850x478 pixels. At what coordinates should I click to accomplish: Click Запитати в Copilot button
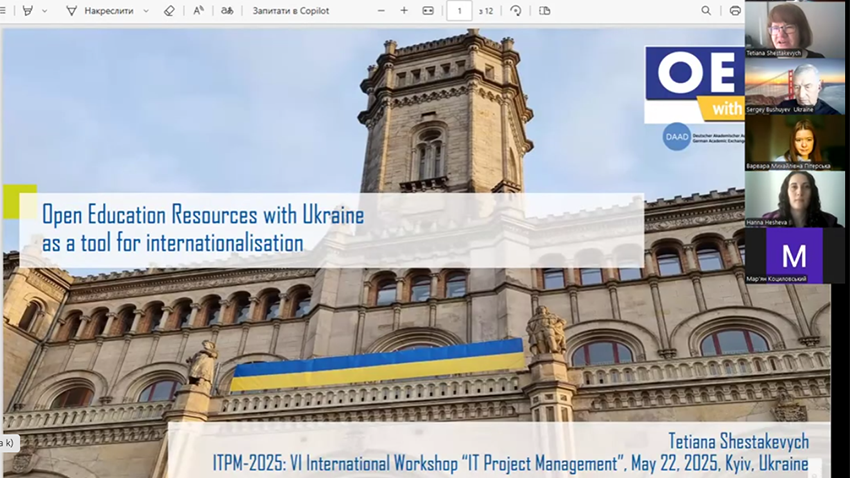point(291,11)
